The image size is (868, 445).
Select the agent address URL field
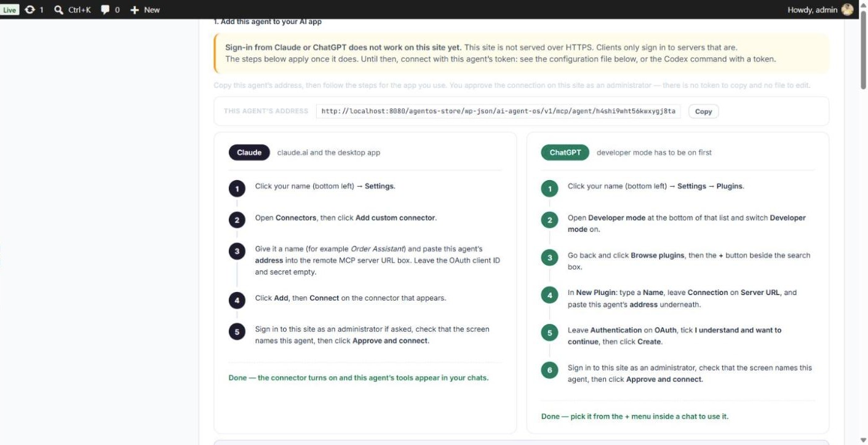tap(498, 111)
